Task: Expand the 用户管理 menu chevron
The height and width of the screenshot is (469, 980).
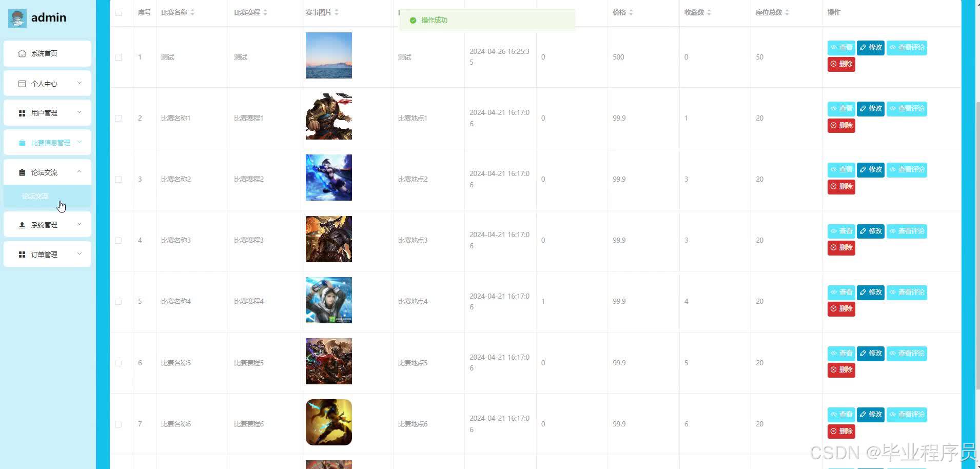Action: click(x=79, y=112)
